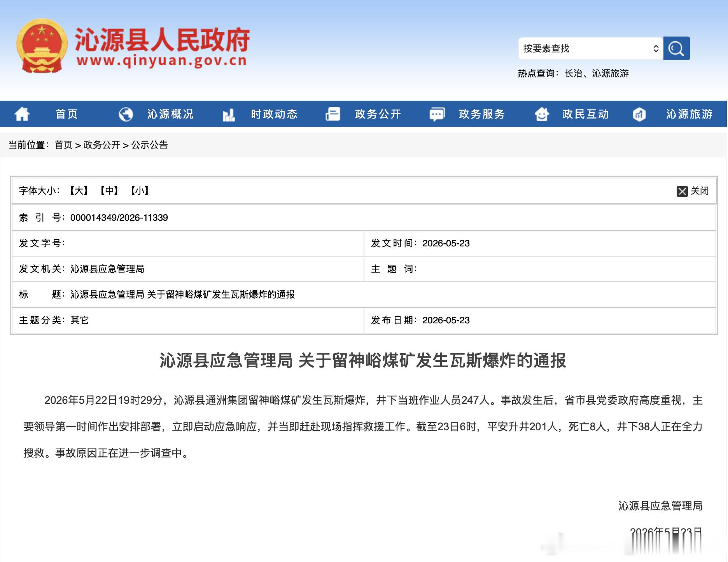Open the 沁源旅游 navigation tab
Viewport: 728px width, 562px height.
tap(689, 114)
